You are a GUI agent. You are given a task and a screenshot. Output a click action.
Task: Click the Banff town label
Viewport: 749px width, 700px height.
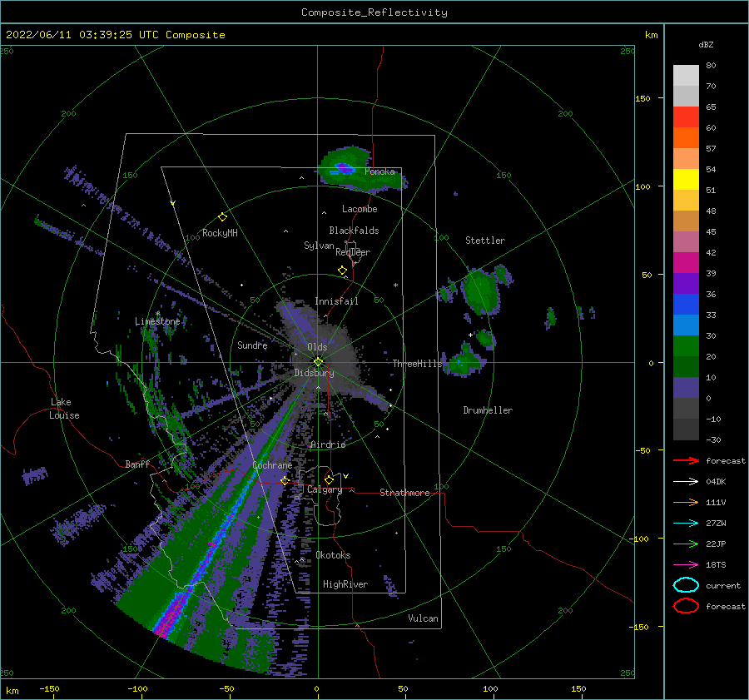click(137, 464)
